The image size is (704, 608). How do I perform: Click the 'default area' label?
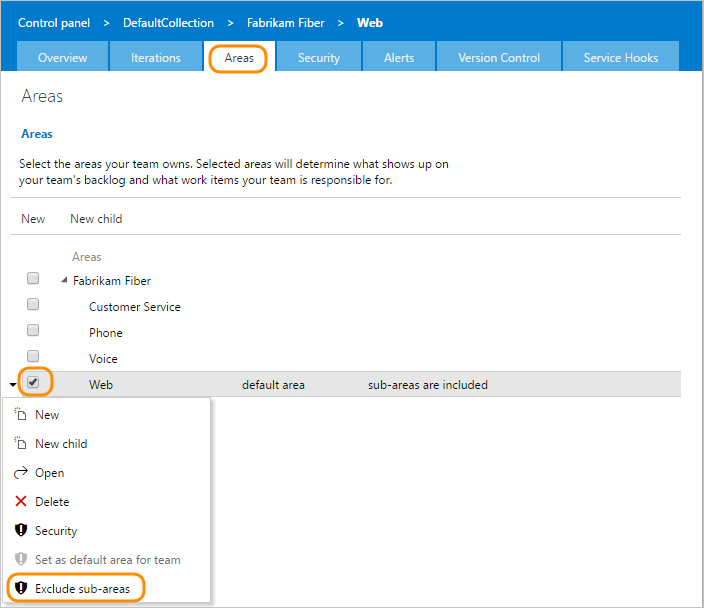(273, 385)
